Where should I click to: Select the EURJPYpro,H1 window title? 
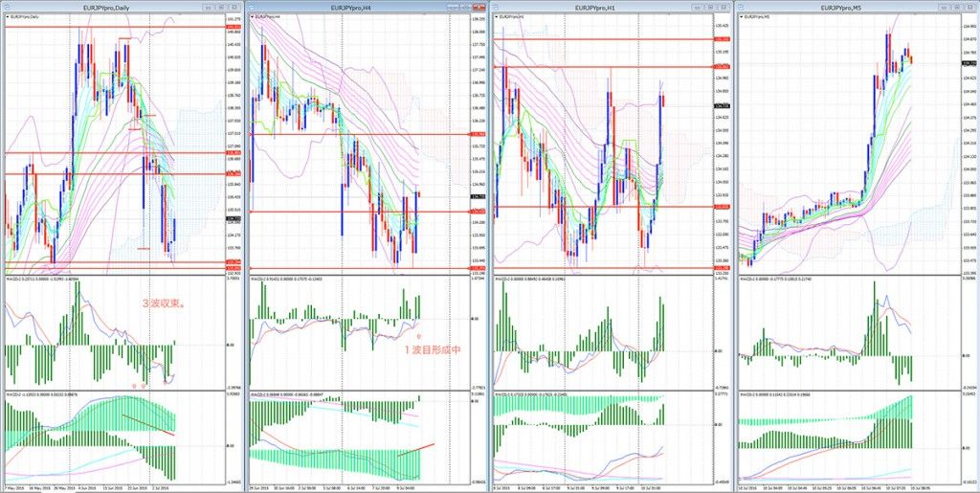pyautogui.click(x=595, y=8)
